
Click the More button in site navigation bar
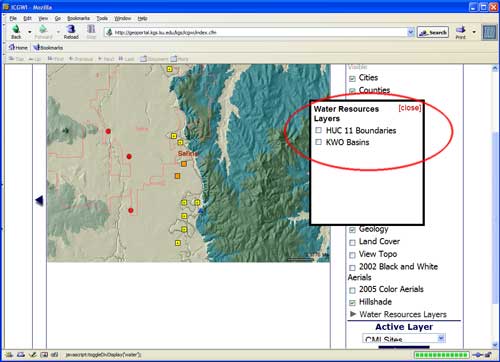pyautogui.click(x=180, y=59)
